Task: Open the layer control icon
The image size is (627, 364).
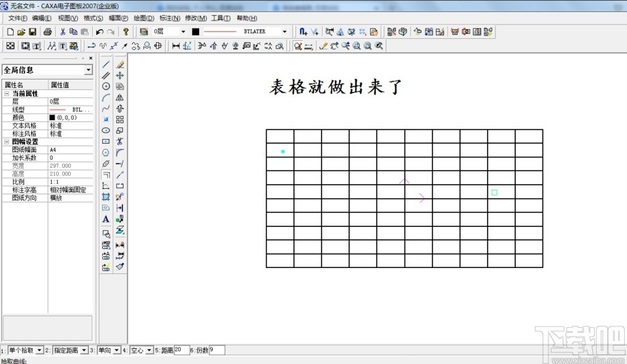Action: 144,31
